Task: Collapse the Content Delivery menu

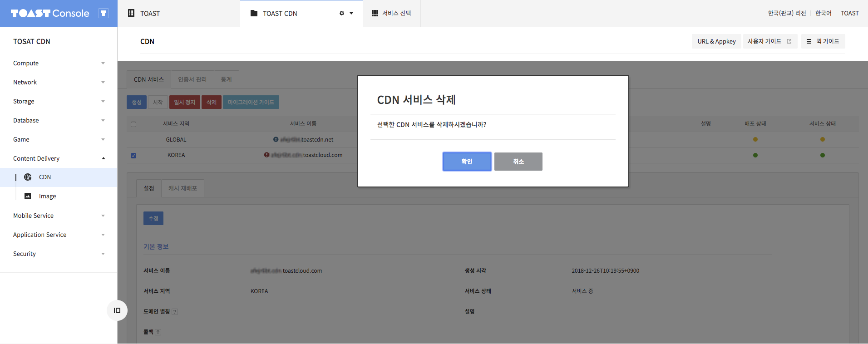Action: [59, 158]
